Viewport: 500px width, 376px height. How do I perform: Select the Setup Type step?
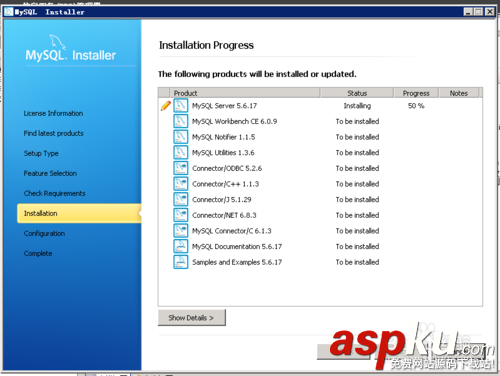pyautogui.click(x=41, y=153)
